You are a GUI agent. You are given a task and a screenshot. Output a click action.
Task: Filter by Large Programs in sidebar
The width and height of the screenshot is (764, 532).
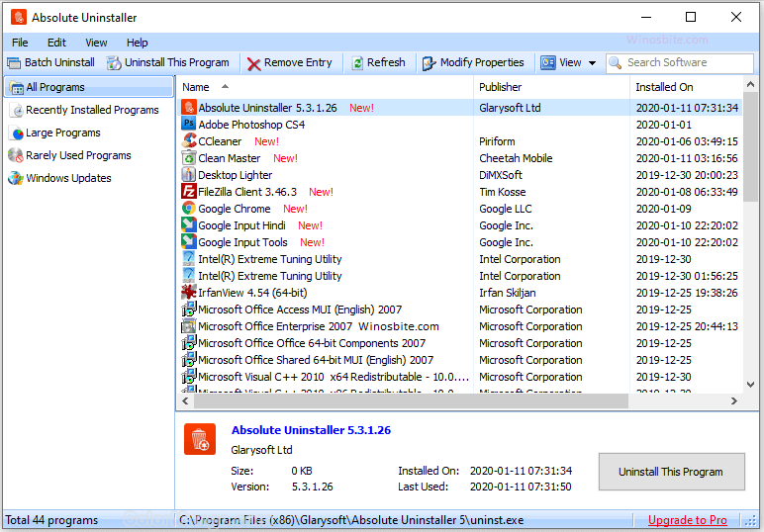click(62, 133)
